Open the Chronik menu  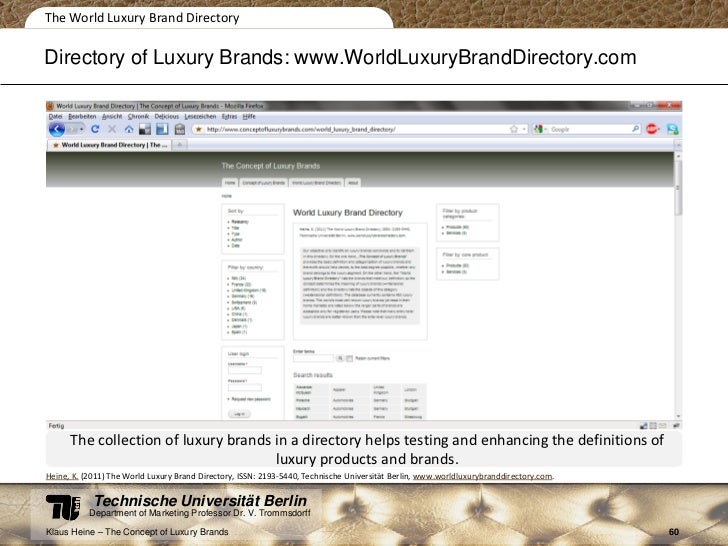[x=138, y=117]
